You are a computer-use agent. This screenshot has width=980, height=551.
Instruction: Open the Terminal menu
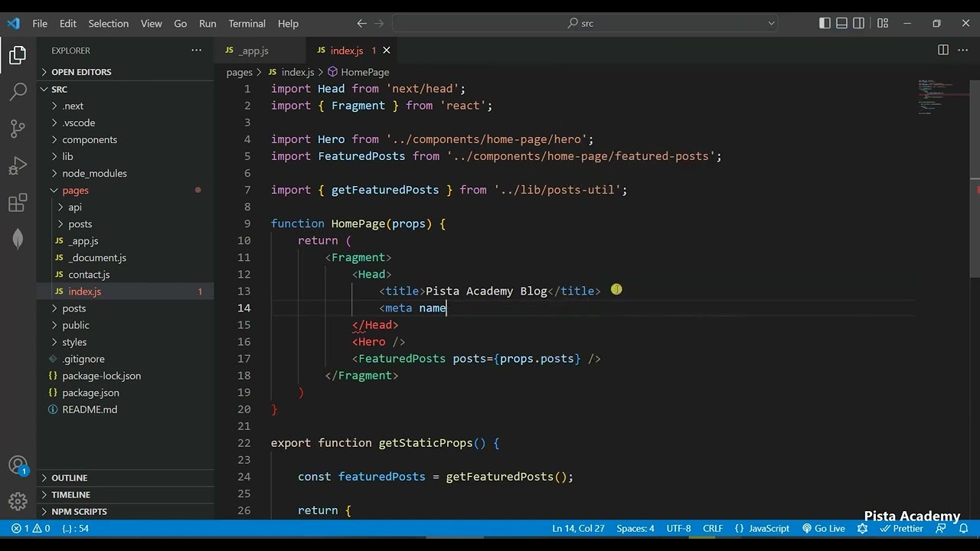247,23
